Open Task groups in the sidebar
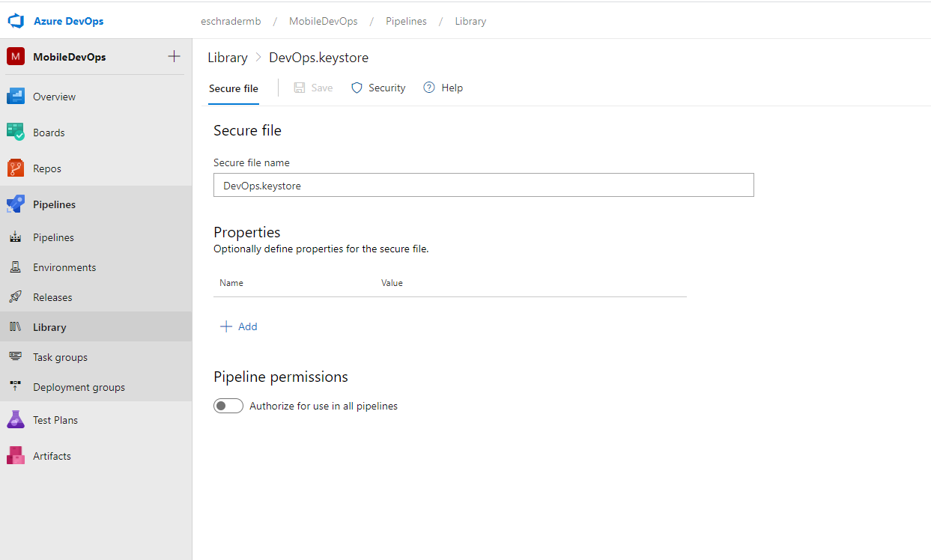Screen dimensions: 931x560 point(96,357)
